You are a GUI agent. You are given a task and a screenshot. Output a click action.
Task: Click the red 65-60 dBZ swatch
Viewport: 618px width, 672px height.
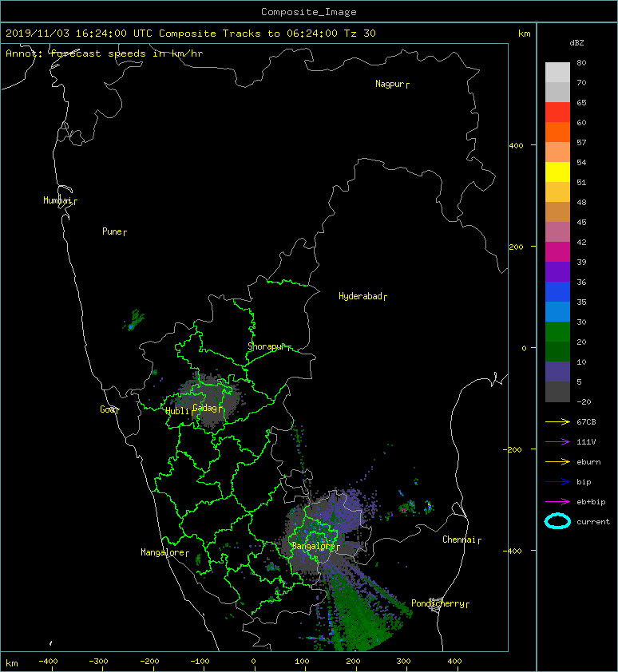[x=557, y=113]
